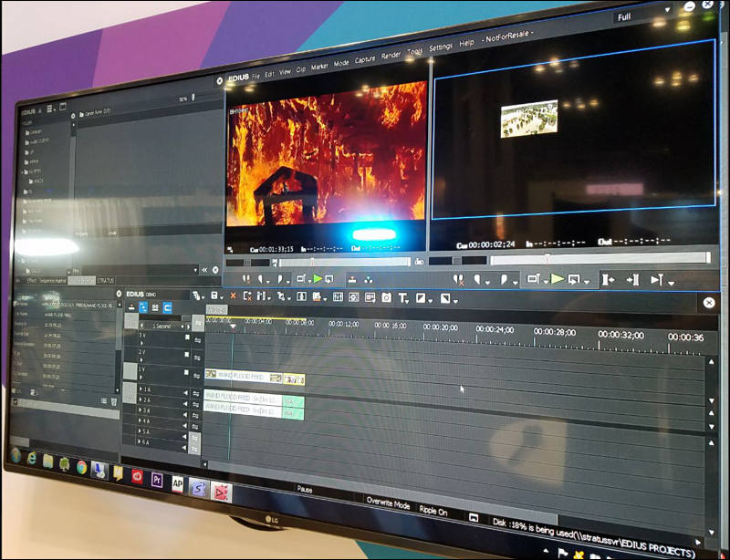The image size is (730, 560).
Task: Open the File menu
Action: [255, 76]
